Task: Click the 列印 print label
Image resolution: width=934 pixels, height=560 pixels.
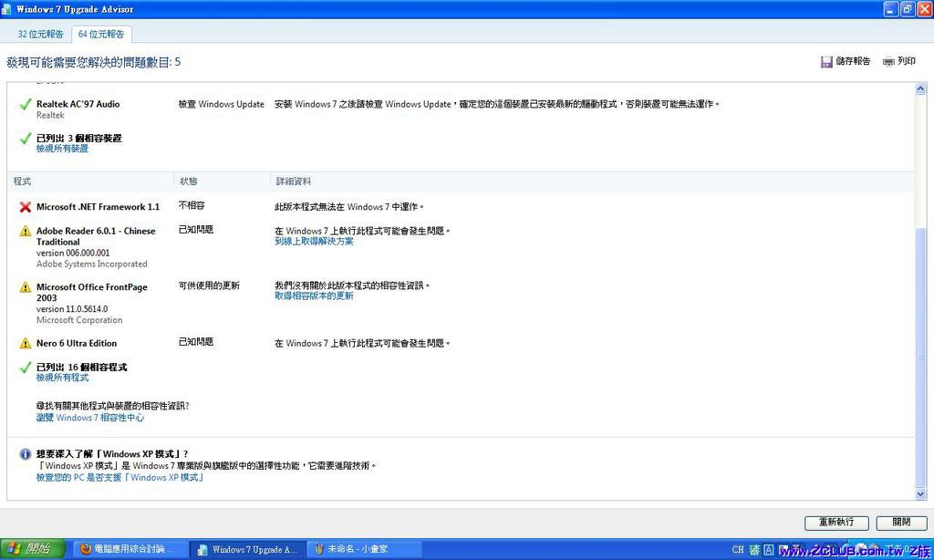Action: point(907,61)
